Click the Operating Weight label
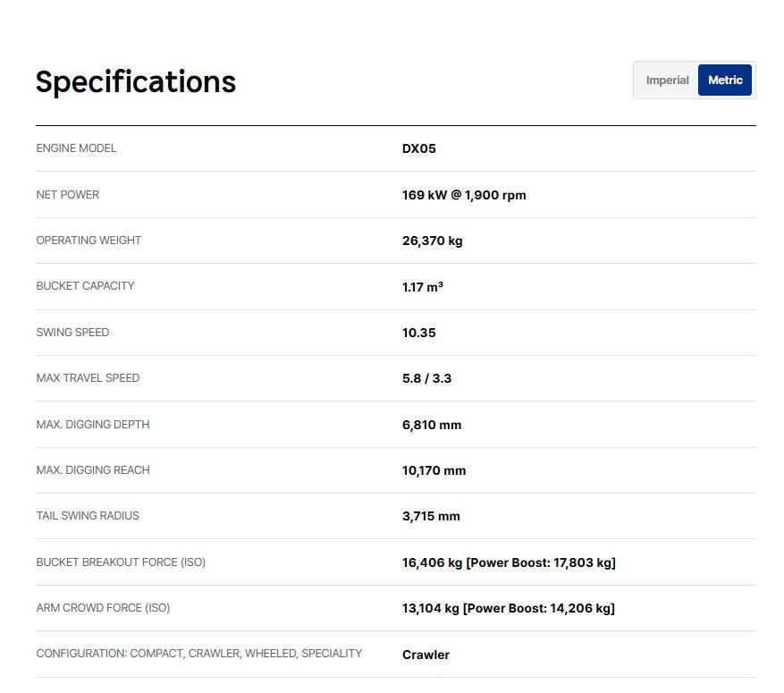 click(89, 241)
